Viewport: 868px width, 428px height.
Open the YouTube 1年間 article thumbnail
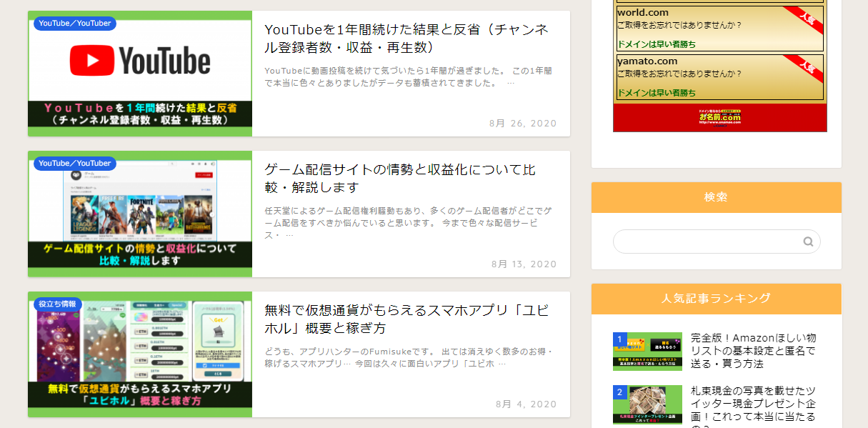(140, 74)
